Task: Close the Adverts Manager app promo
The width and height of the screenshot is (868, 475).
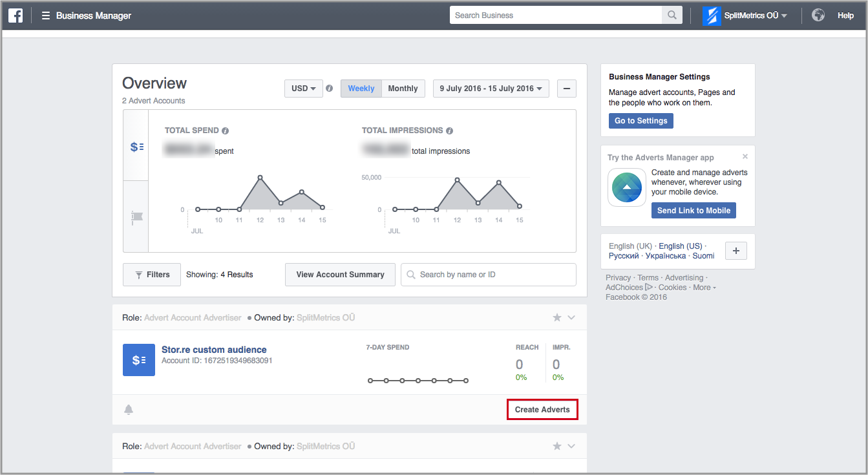Action: tap(745, 156)
